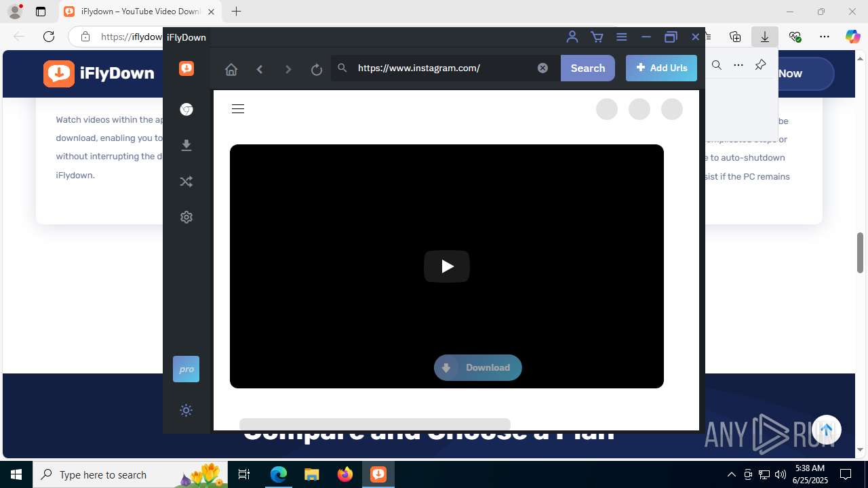Pin the Edge downloads panel
This screenshot has width=868, height=488.
pos(760,65)
